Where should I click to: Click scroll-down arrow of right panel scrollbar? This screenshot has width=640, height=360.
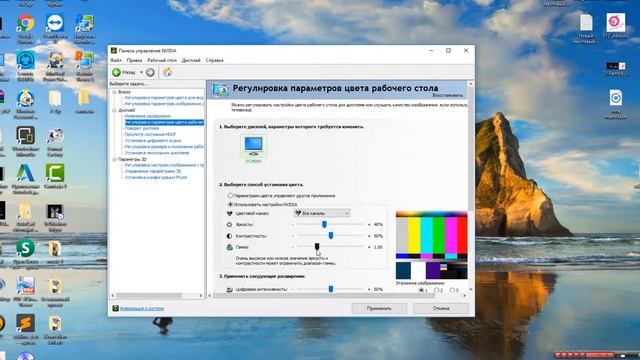click(471, 289)
